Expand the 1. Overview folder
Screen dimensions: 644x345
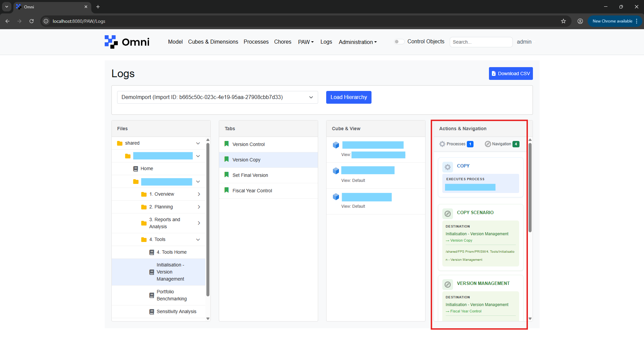pyautogui.click(x=199, y=194)
